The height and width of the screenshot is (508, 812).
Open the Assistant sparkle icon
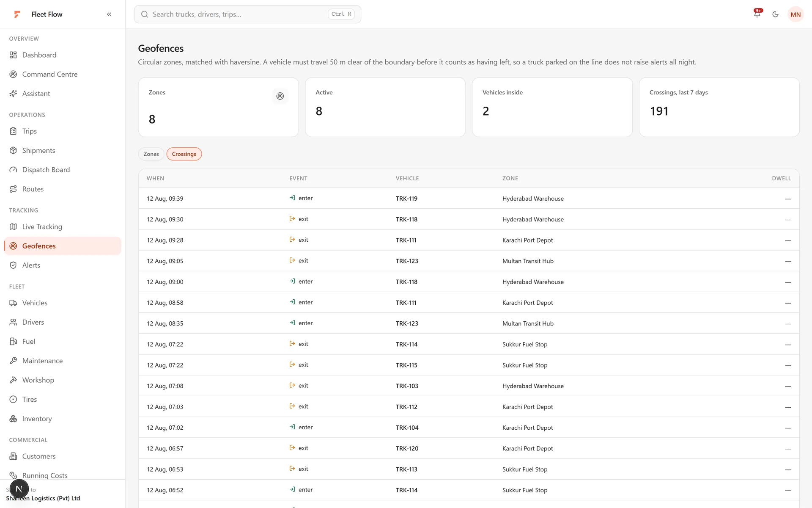(x=14, y=94)
